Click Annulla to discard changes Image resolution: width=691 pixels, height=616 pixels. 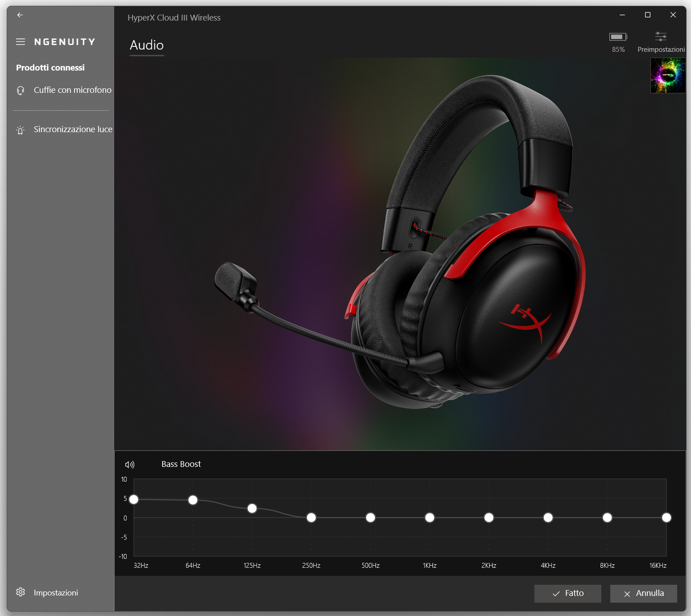pos(644,593)
